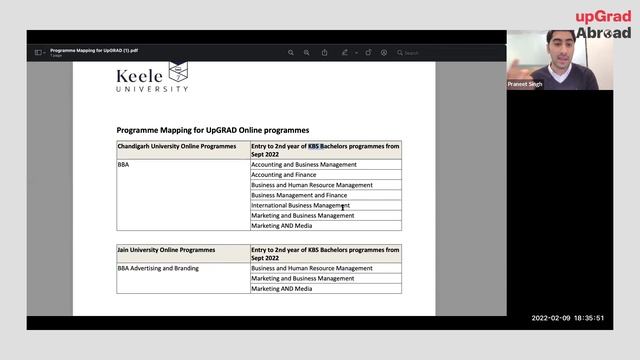The image size is (640, 360).
Task: Click heading 'Programme Mapping for UpGRAD Online programmes'
Action: pyautogui.click(x=213, y=130)
